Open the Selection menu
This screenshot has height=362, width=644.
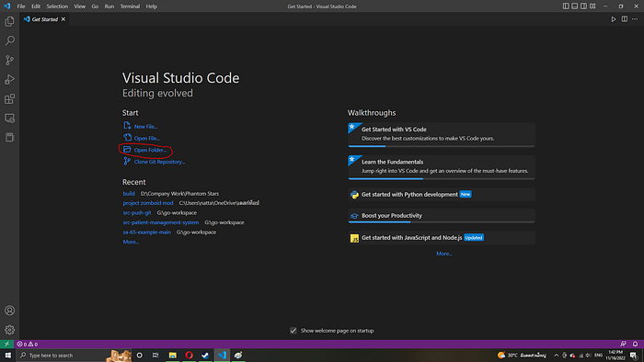[x=57, y=6]
